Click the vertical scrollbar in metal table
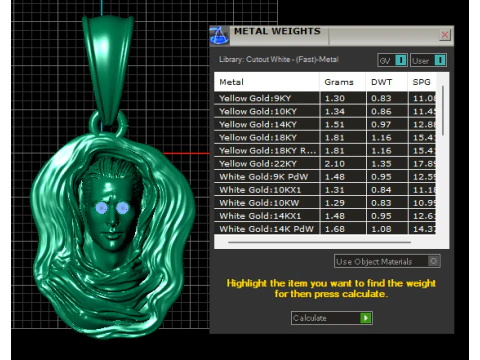Image resolution: width=480 pixels, height=360 pixels. pyautogui.click(x=443, y=111)
